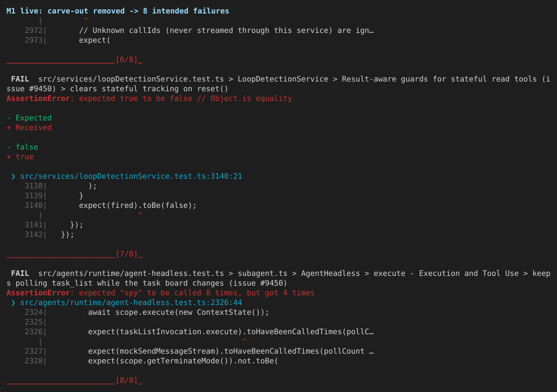Click the chevron before agent-headless.test.ts link
Viewport: 557px width, 392px height.
coord(13,302)
